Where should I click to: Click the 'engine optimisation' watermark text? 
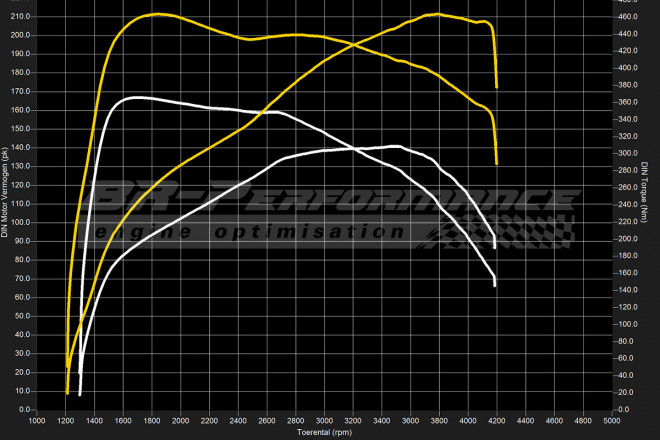pyautogui.click(x=250, y=231)
